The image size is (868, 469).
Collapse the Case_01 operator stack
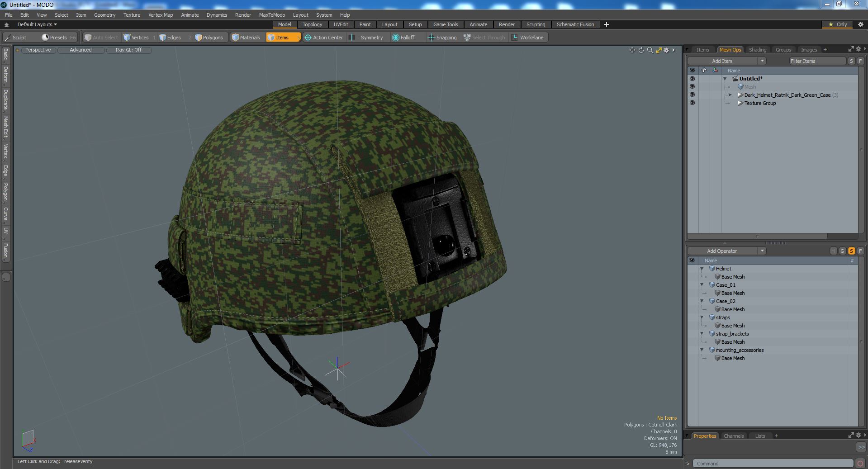point(702,285)
